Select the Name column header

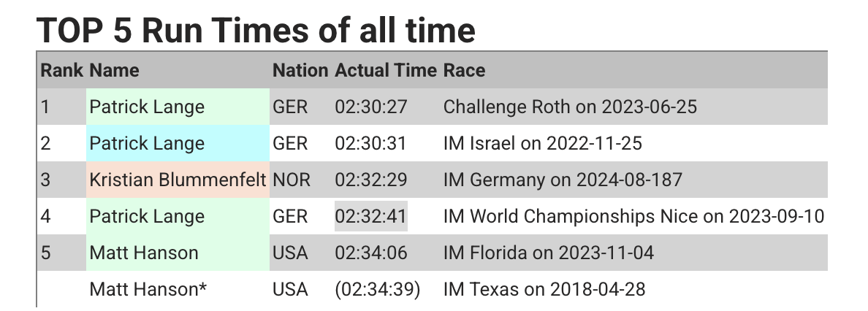[114, 71]
